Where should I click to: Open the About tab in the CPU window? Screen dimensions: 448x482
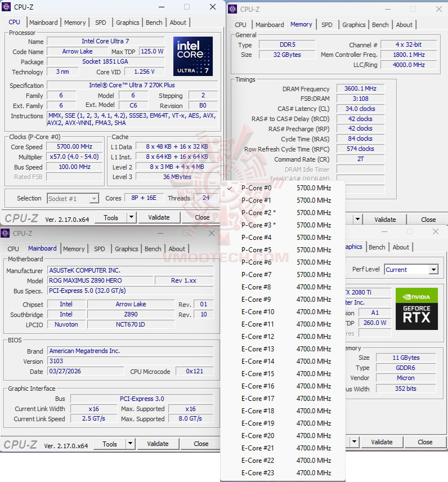[178, 23]
